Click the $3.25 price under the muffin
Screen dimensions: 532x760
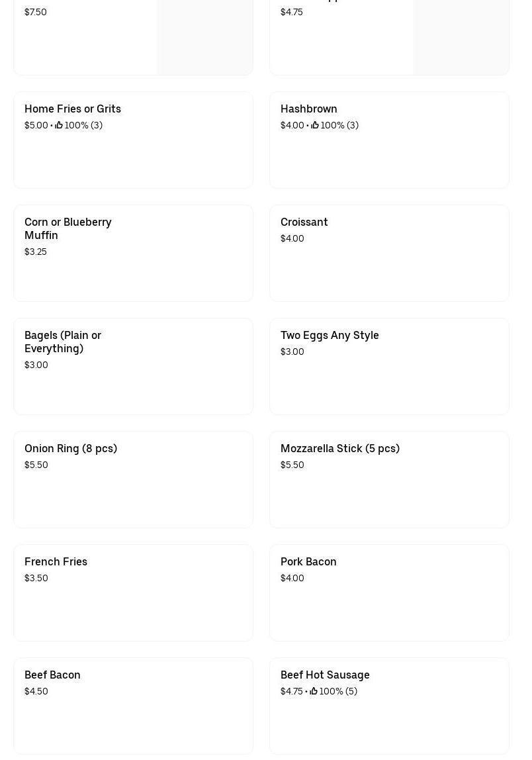[36, 252]
